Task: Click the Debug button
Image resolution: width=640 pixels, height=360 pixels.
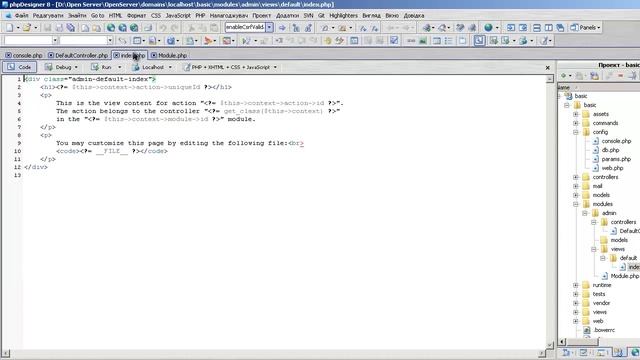Action: 58,67
